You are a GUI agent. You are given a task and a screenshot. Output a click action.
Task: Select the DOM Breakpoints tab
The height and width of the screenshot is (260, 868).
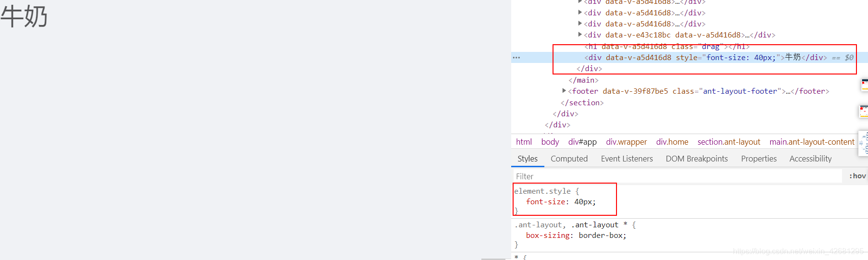[x=697, y=159]
